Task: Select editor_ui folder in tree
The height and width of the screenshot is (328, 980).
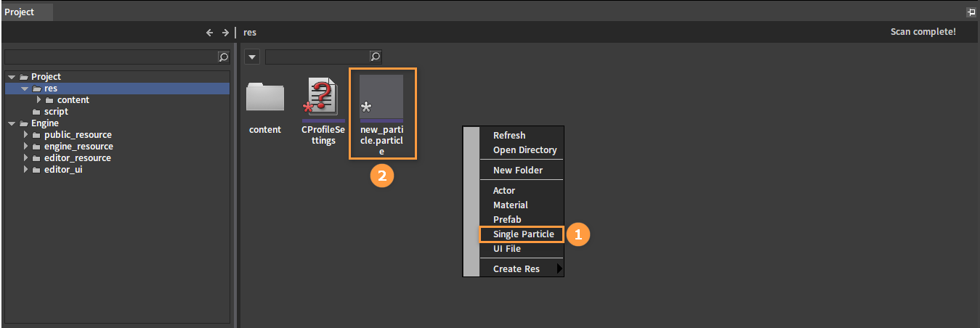Action: [x=62, y=170]
